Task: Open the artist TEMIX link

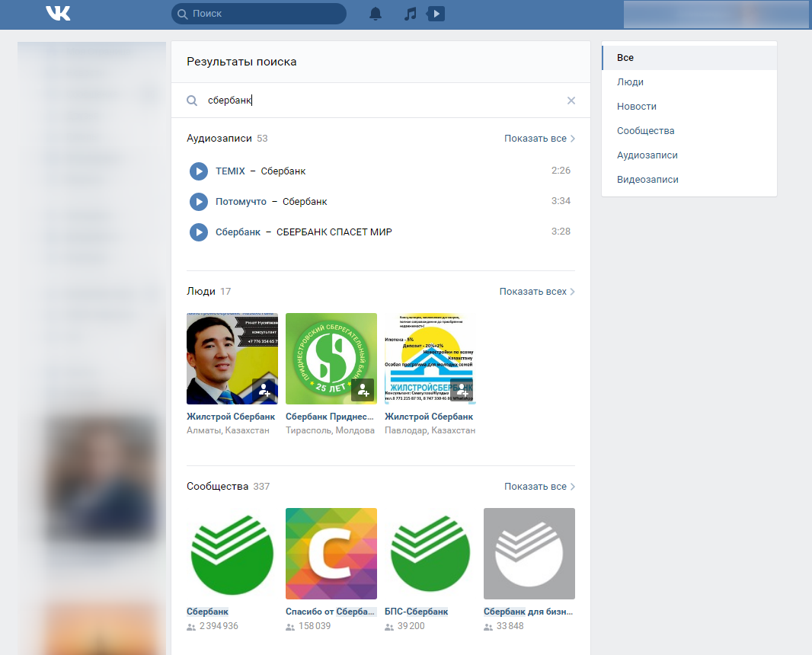Action: 230,171
